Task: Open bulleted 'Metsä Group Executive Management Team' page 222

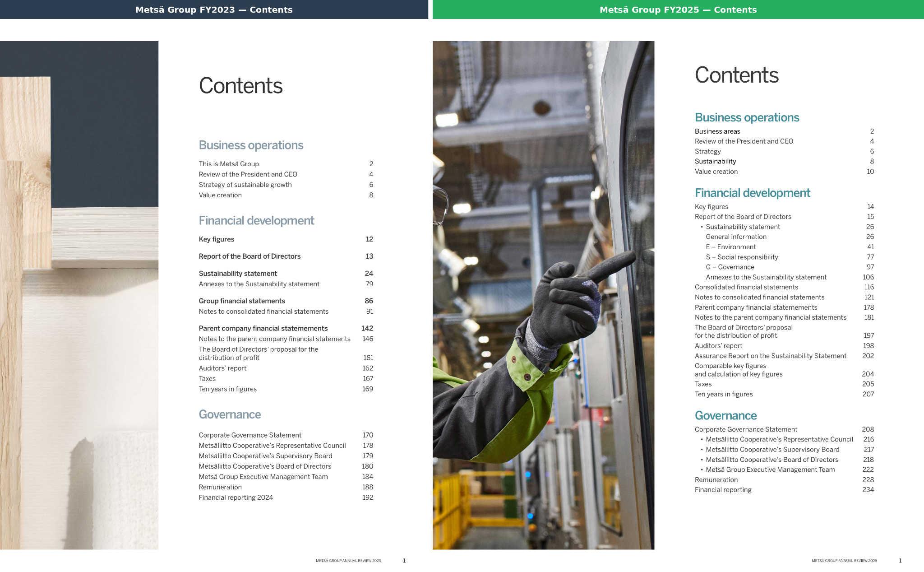Action: 770,470
